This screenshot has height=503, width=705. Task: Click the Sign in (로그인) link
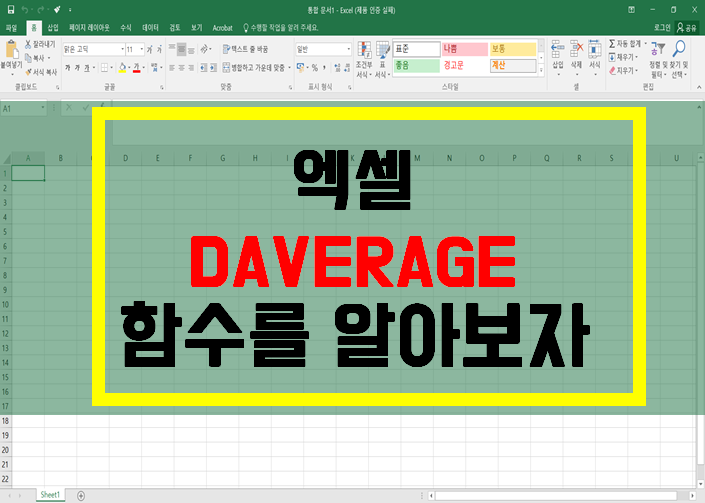[x=662, y=28]
